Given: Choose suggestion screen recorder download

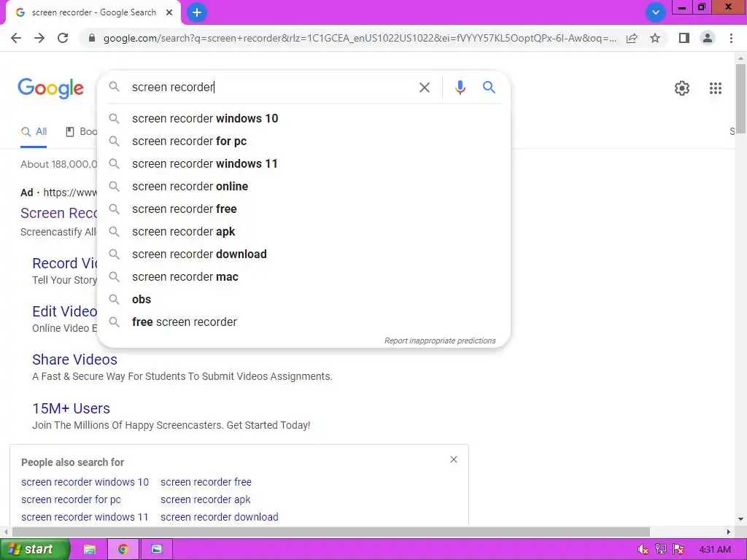Looking at the screenshot, I should point(303,254).
